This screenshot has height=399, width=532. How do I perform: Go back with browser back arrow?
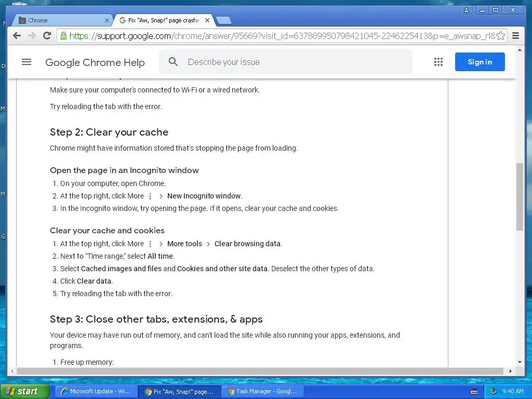point(17,36)
